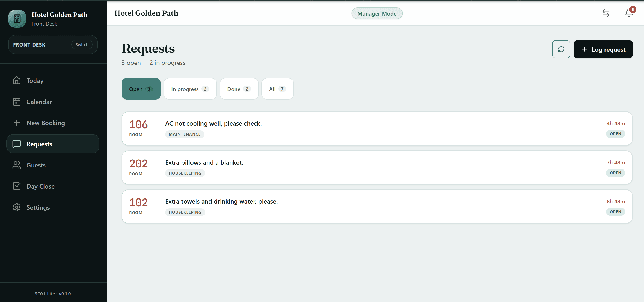Click room number 102
The image size is (644, 302).
coord(139,202)
